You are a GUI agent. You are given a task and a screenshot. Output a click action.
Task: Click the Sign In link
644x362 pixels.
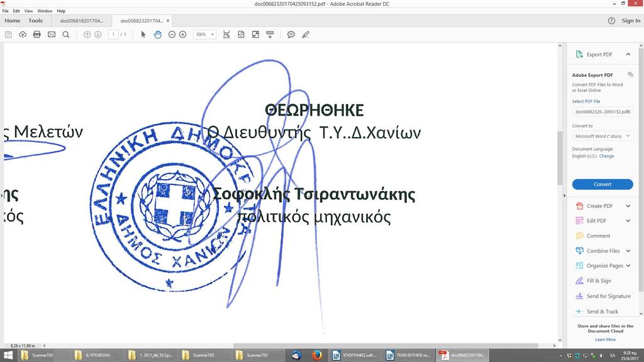[631, 21]
